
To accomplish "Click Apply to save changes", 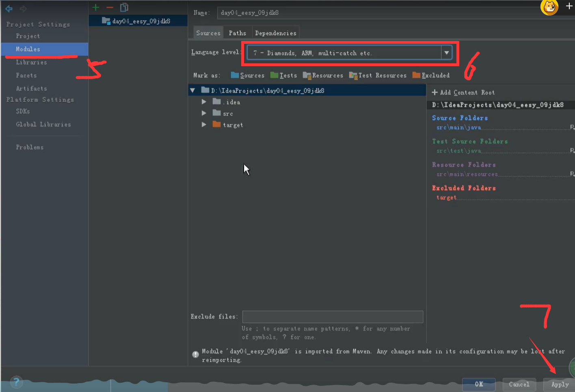I will tap(560, 384).
